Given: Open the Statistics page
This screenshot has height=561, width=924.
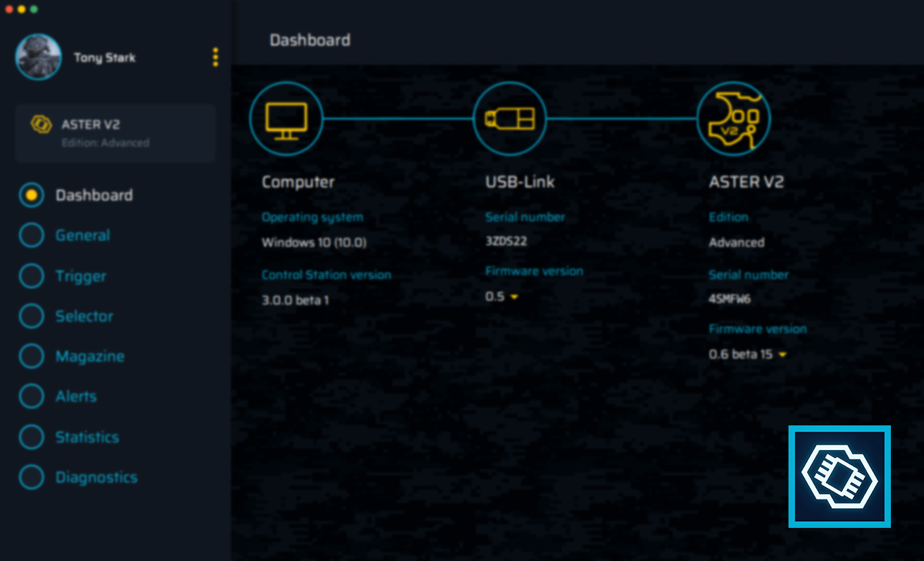Looking at the screenshot, I should pos(87,437).
